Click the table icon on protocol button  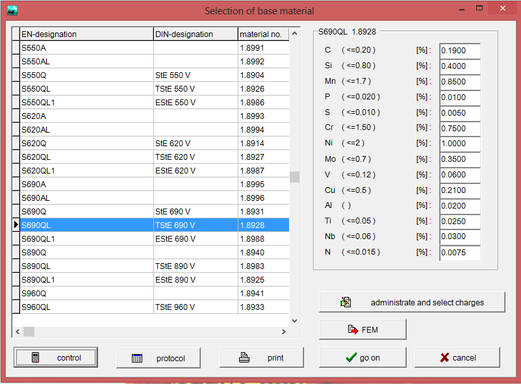click(137, 358)
